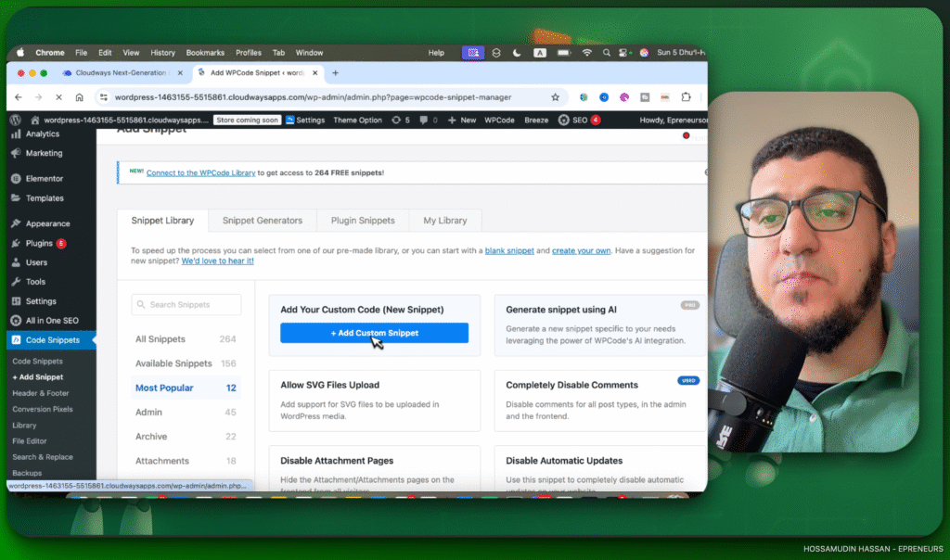950x560 pixels.
Task: Bookmark this page with the star icon
Action: pyautogui.click(x=555, y=96)
